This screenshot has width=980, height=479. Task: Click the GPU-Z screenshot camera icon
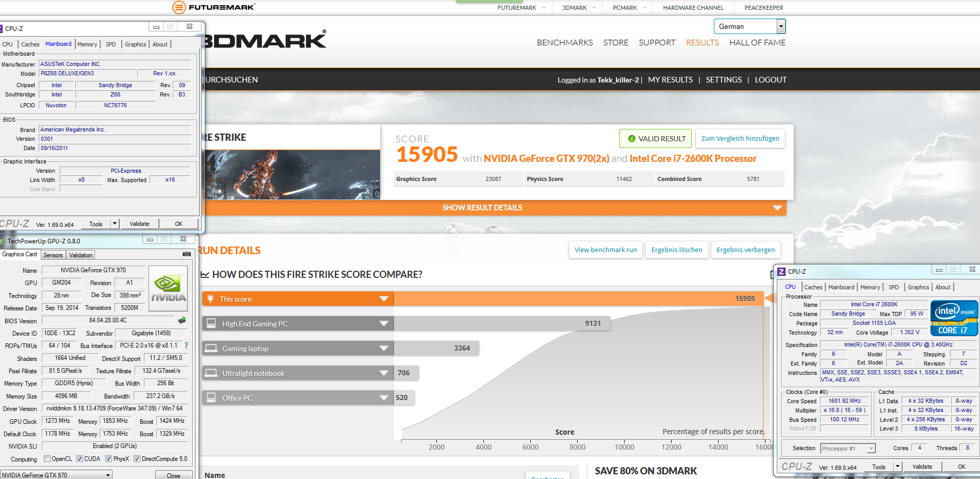click(187, 254)
